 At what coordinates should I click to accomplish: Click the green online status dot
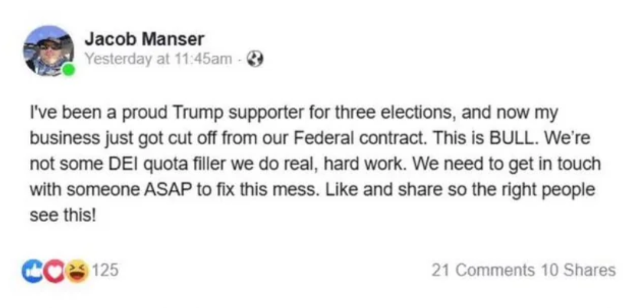point(69,70)
